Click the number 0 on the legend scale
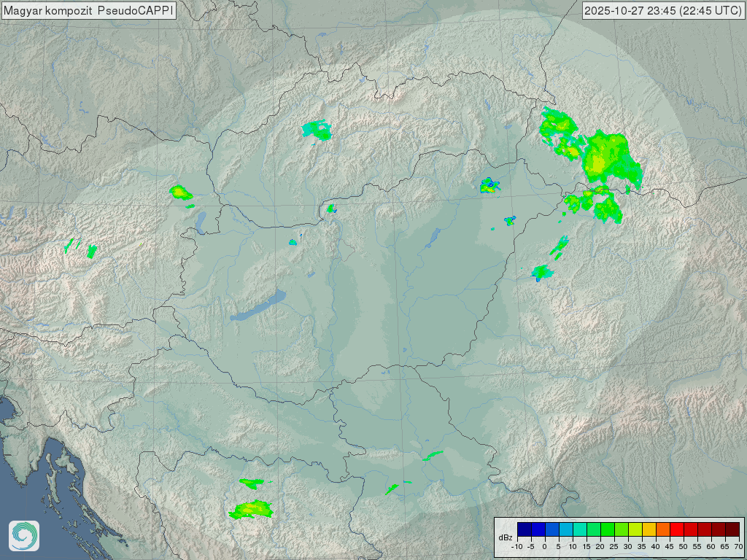This screenshot has width=747, height=560. click(x=545, y=546)
